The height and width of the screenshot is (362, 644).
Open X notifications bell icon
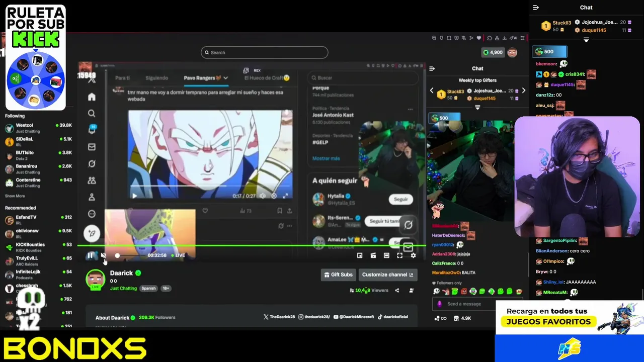92,130
